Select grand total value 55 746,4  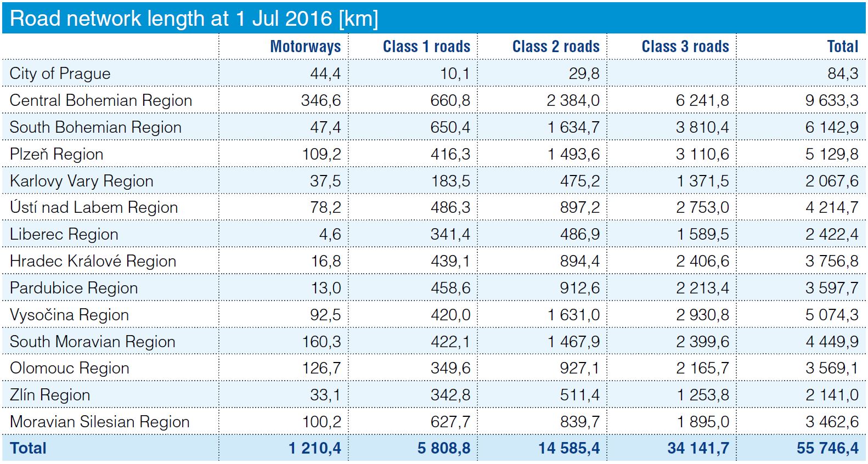pyautogui.click(x=828, y=449)
